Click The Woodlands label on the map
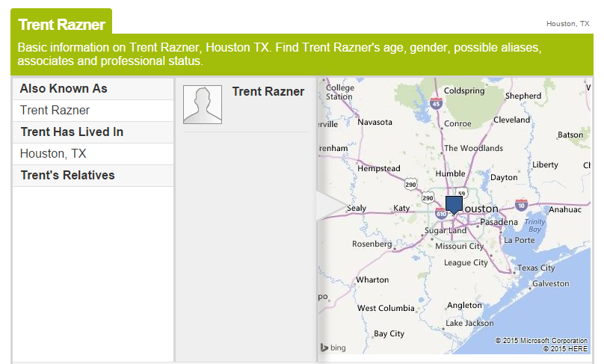 tap(473, 148)
